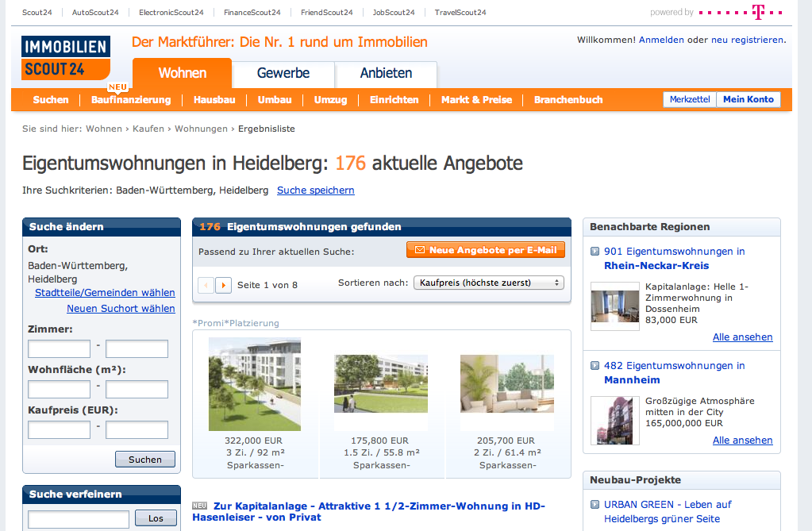Go to FriendScout24 in top bar
812x531 pixels.
tap(327, 13)
